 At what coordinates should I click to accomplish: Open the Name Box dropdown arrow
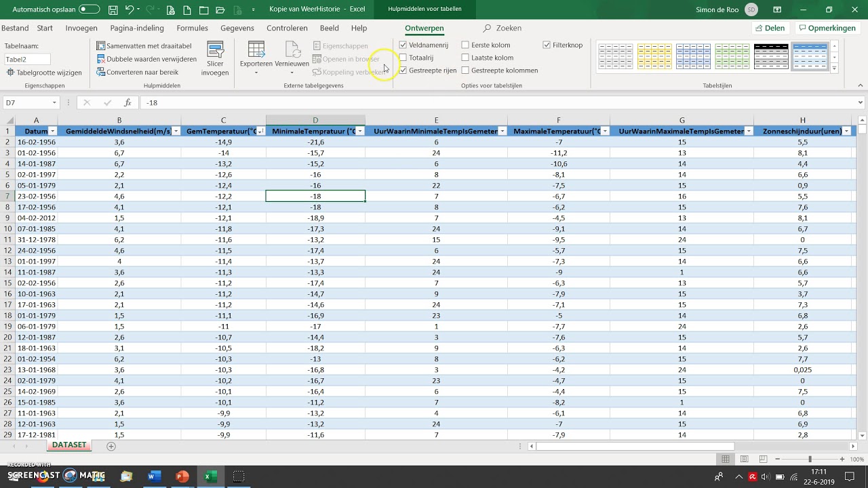[x=54, y=103]
